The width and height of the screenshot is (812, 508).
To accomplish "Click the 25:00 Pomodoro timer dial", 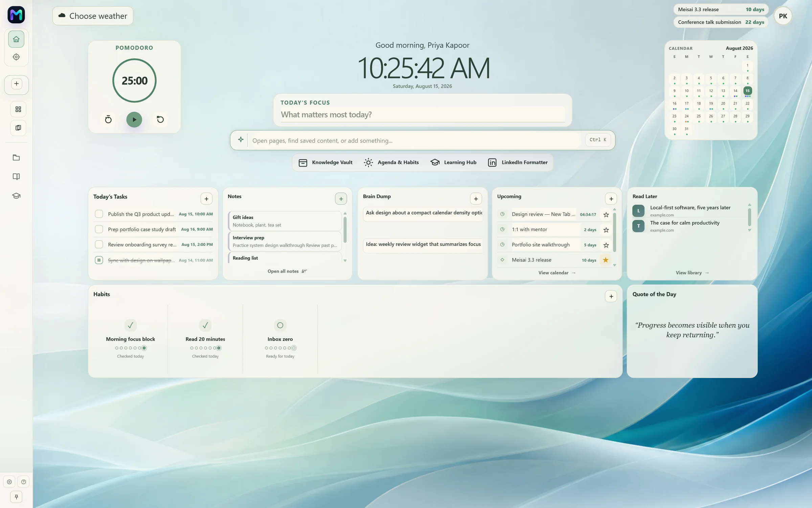I will click(134, 81).
